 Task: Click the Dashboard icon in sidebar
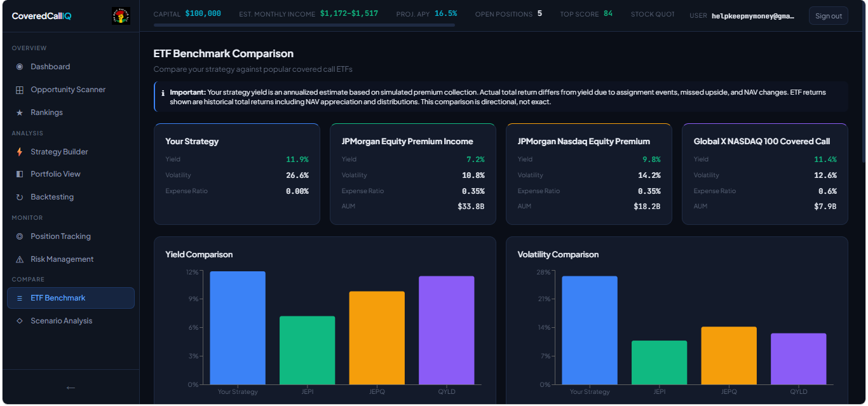(x=20, y=67)
